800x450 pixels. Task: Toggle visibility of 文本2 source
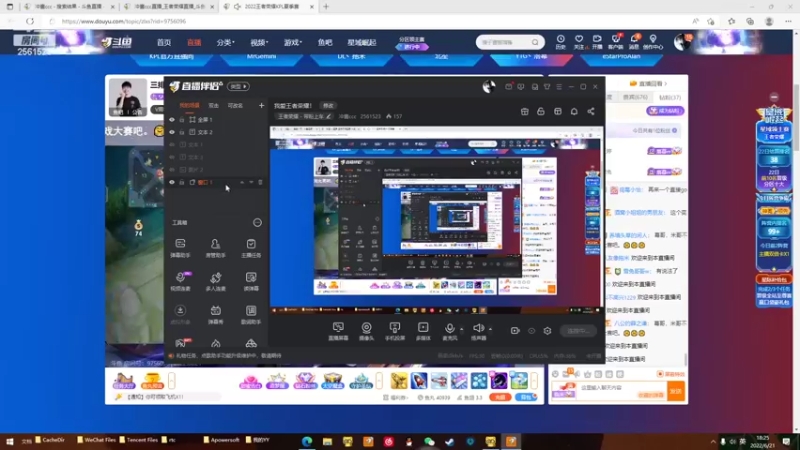(x=172, y=132)
